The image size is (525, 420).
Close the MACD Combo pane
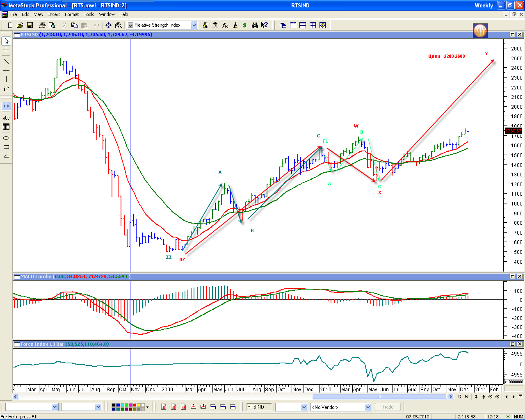(519, 276)
